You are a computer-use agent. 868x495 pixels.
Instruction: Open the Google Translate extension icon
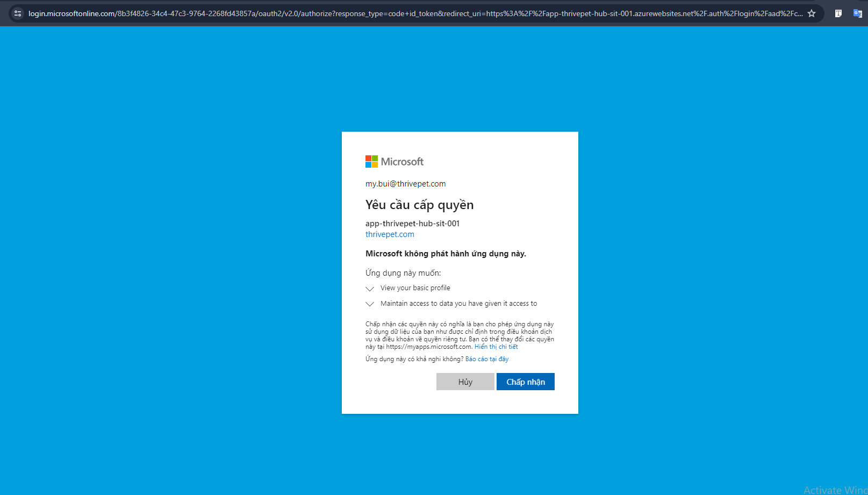(858, 13)
